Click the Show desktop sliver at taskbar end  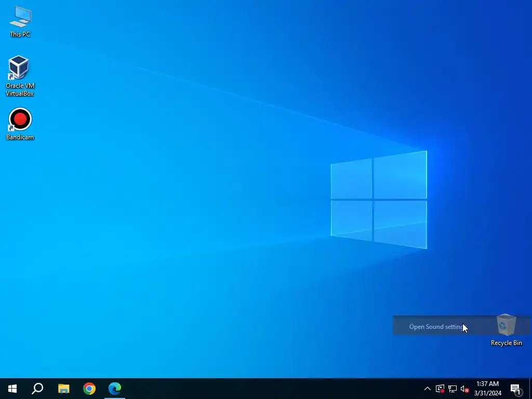point(530,389)
